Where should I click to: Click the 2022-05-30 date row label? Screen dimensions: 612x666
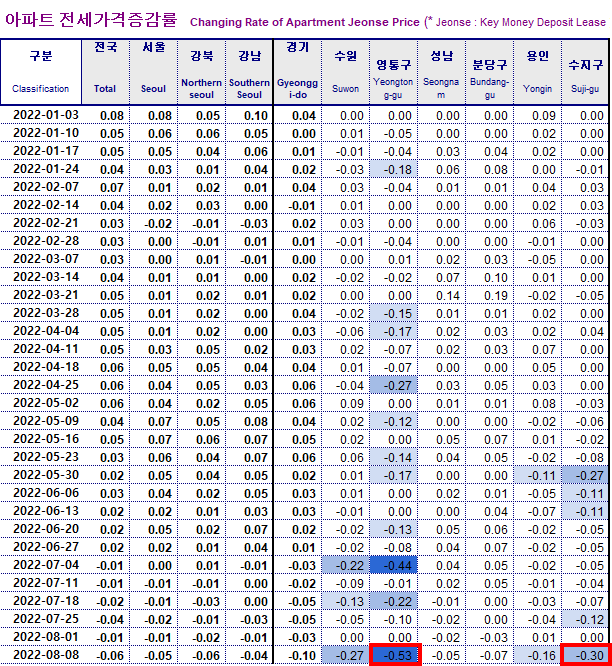pyautogui.click(x=46, y=475)
